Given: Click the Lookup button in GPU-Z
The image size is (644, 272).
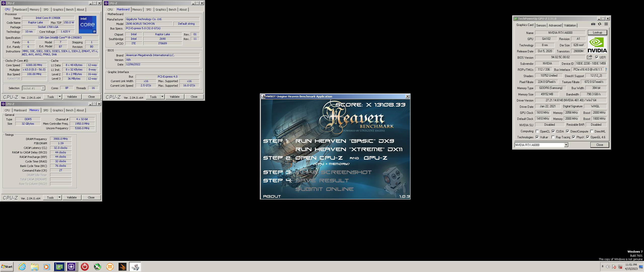Looking at the screenshot, I should pos(597,32).
